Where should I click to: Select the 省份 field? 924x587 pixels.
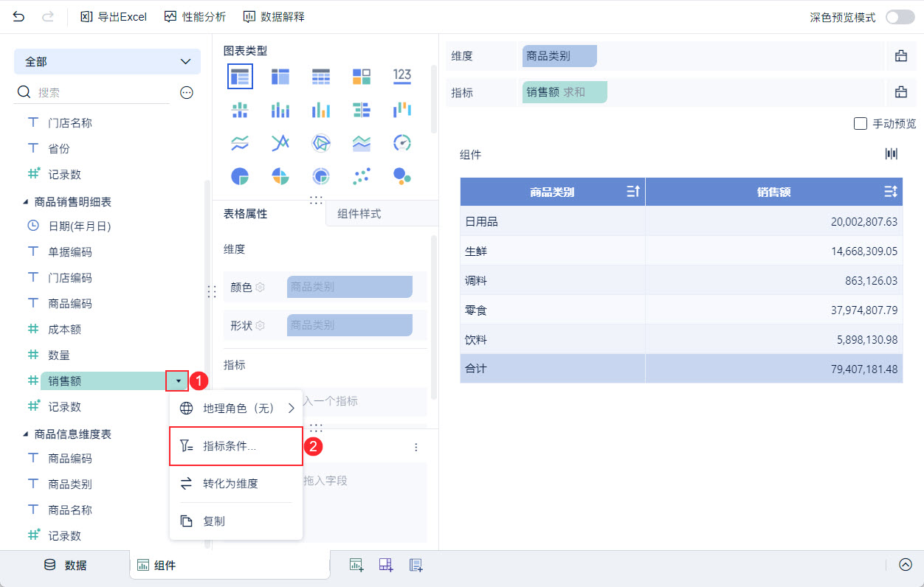(59, 149)
